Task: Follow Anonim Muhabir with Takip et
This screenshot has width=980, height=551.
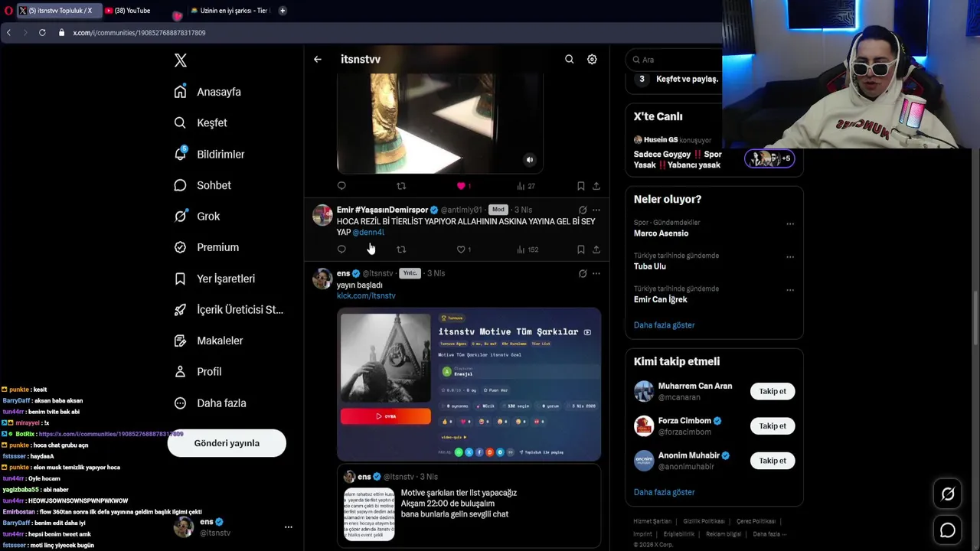Action: pos(773,461)
